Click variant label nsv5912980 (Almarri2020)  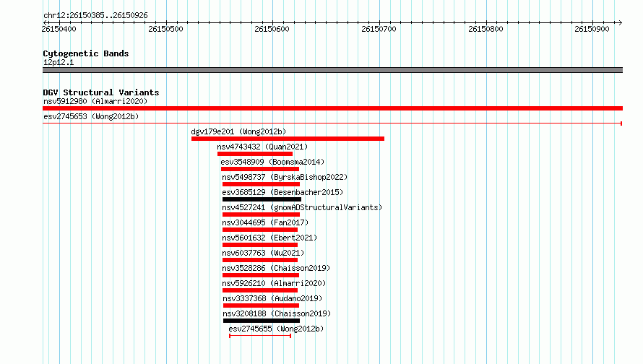95,101
